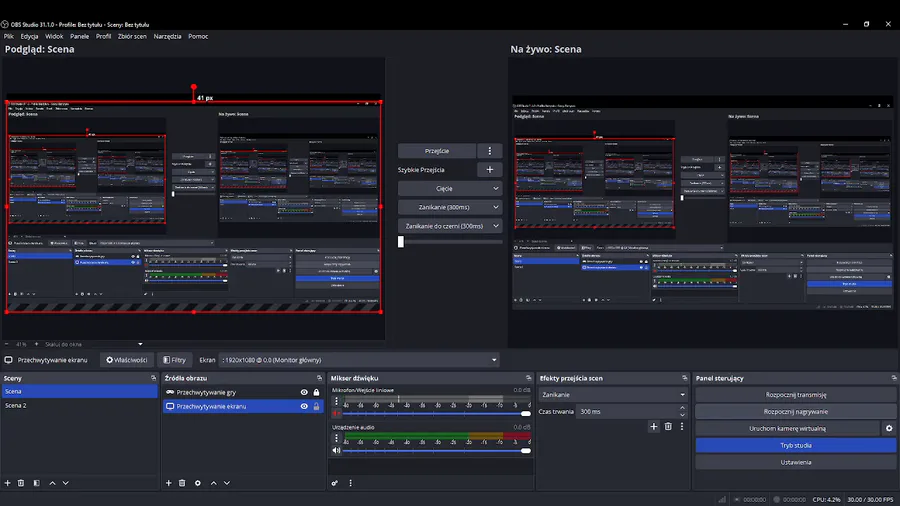The width and height of the screenshot is (900, 506).
Task: Zoom in the preview with the plus icon
Action: [x=37, y=344]
